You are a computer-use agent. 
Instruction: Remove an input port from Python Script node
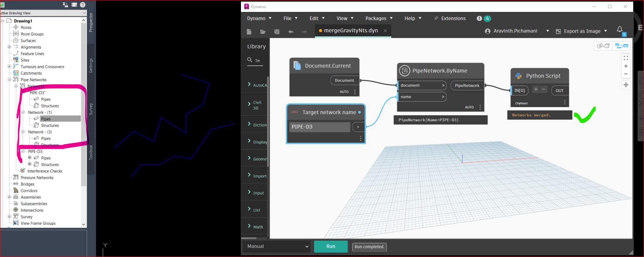coord(544,89)
